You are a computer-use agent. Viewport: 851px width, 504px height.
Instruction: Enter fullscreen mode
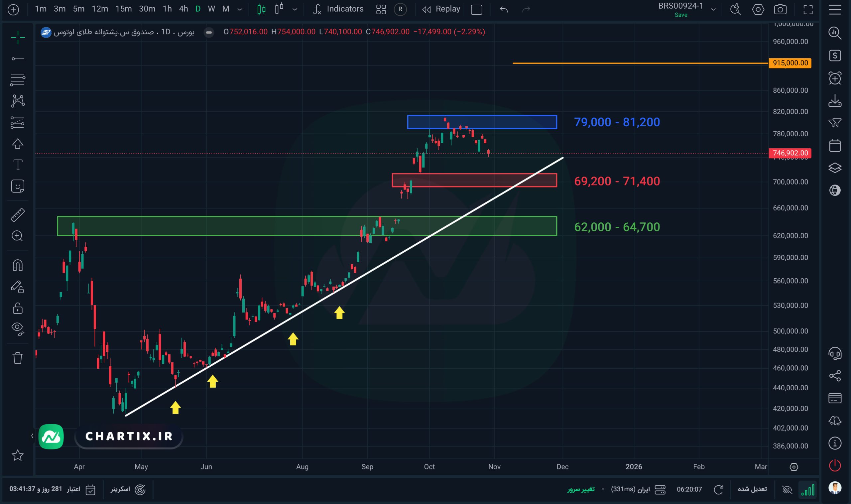click(808, 10)
